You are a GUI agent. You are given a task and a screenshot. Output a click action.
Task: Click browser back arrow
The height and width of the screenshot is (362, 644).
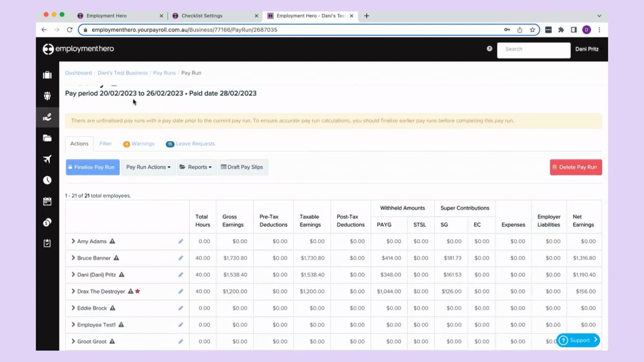pyautogui.click(x=44, y=30)
